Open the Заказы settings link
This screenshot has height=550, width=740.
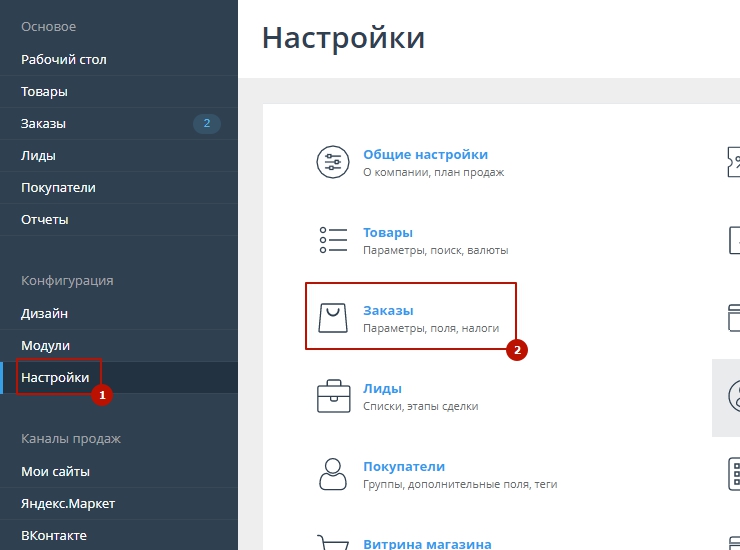(388, 311)
